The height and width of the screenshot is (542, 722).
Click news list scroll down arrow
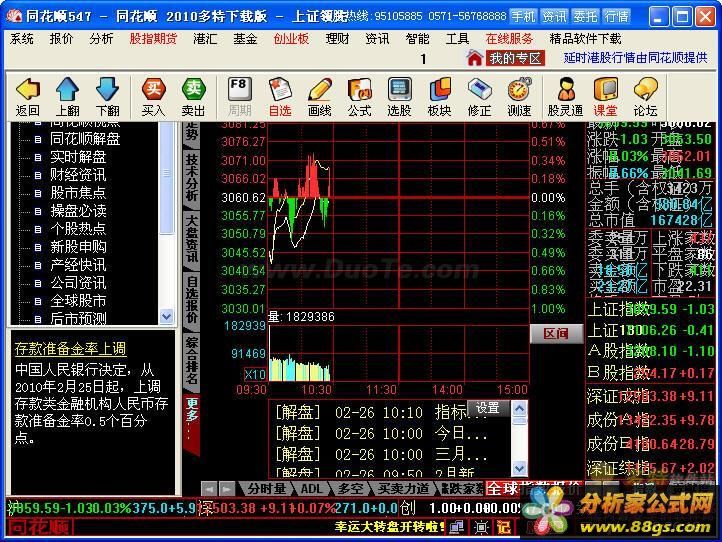tap(519, 469)
